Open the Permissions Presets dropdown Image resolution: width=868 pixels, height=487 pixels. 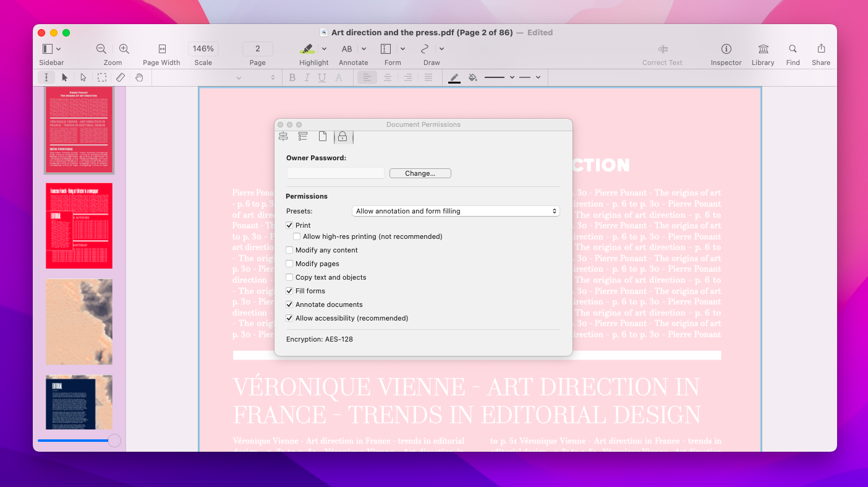(456, 211)
